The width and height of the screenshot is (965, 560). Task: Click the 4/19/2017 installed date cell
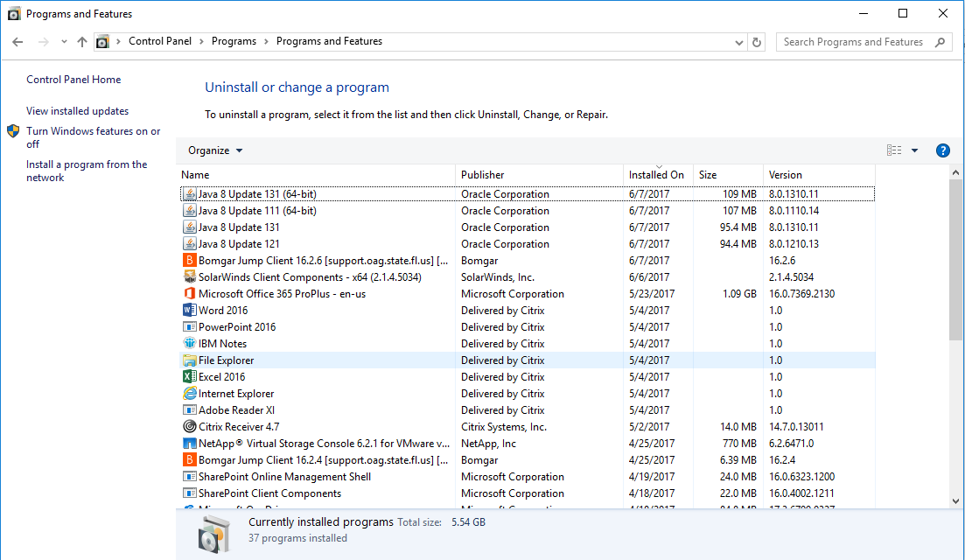[x=651, y=476]
